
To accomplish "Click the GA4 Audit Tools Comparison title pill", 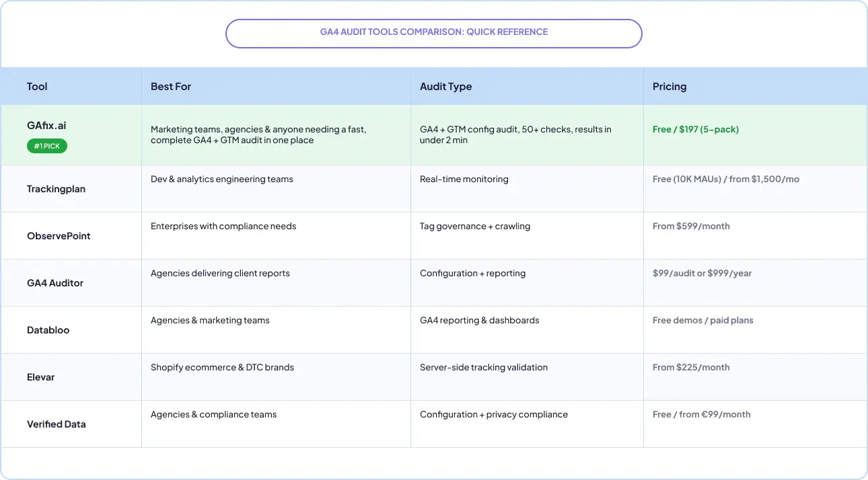I will point(433,33).
